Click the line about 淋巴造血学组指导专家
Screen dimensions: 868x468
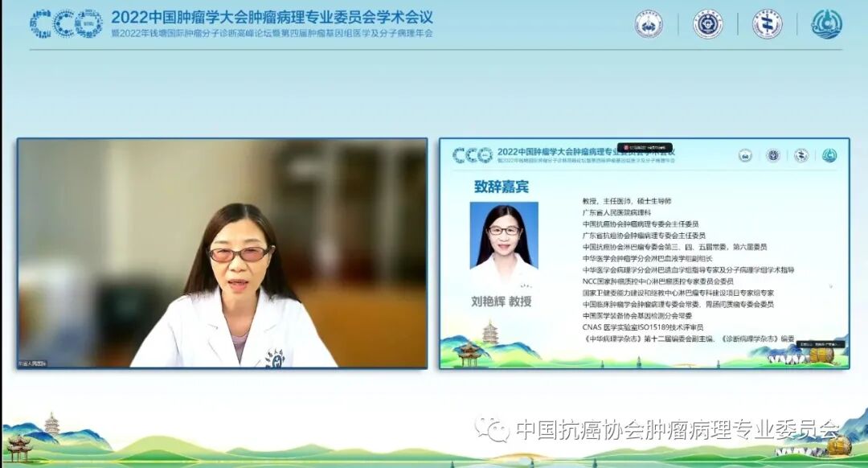tap(688, 270)
